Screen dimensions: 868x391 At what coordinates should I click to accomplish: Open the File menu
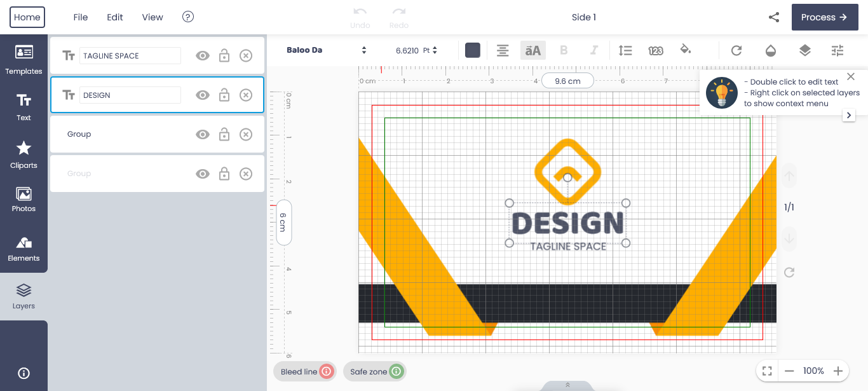tap(81, 17)
